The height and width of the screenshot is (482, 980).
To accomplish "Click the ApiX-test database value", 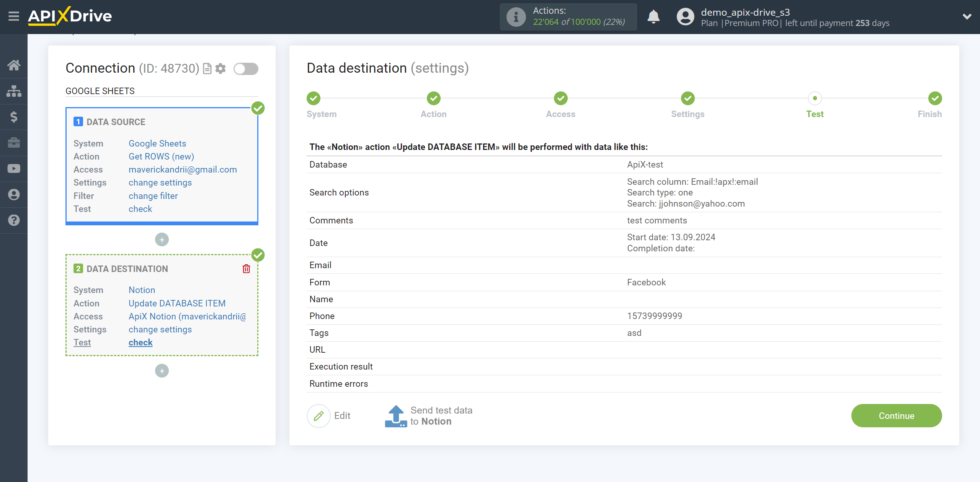I will click(x=645, y=164).
